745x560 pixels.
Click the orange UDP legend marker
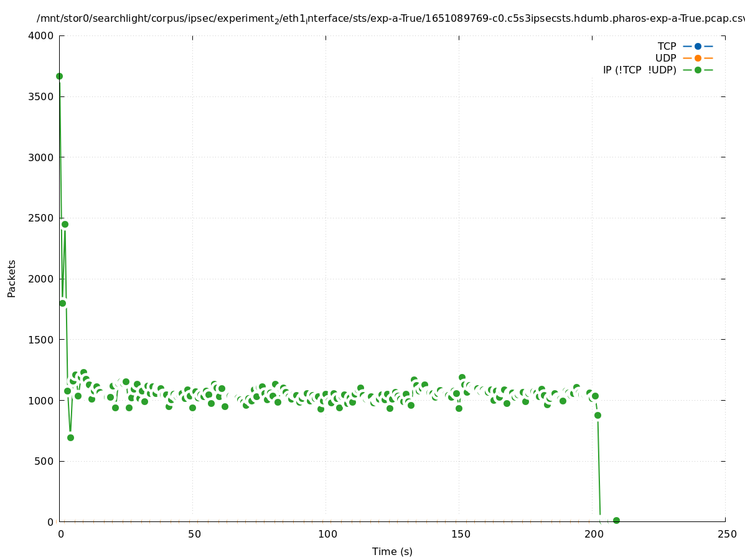698,58
